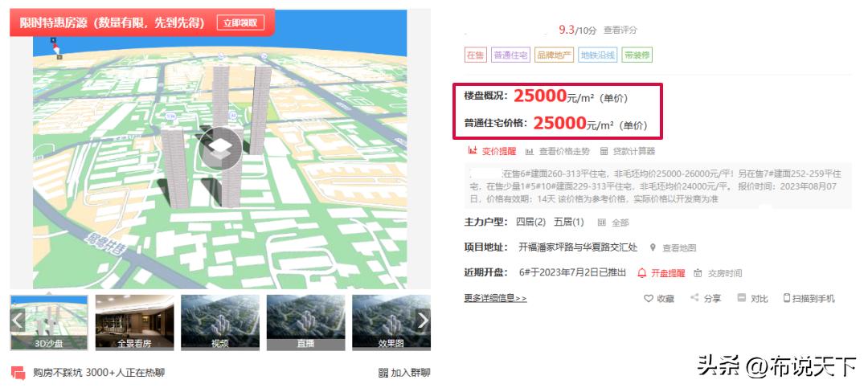Viewport: 868px width, 388px height.
Task: Click the 在售 tag
Action: click(x=475, y=55)
